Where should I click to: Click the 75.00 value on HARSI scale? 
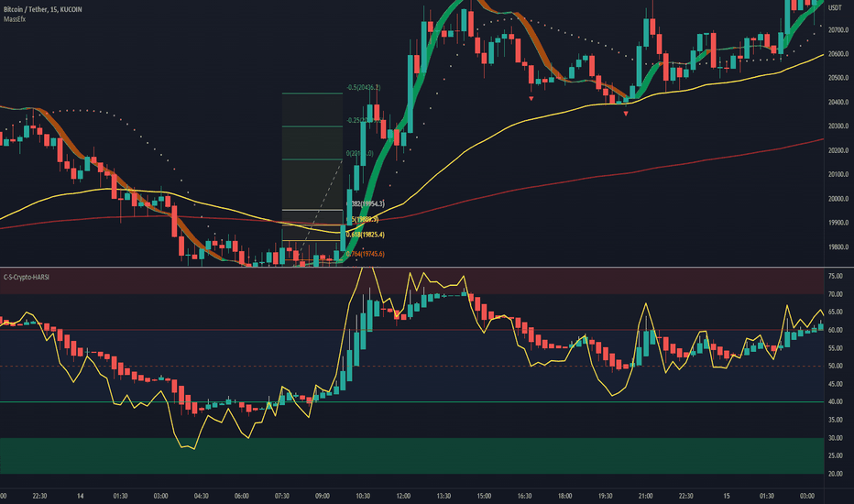(x=836, y=276)
